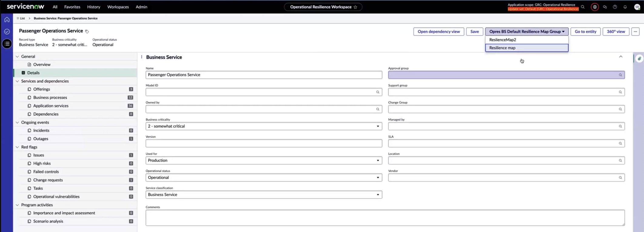Click the Go to entity button

pyautogui.click(x=585, y=31)
